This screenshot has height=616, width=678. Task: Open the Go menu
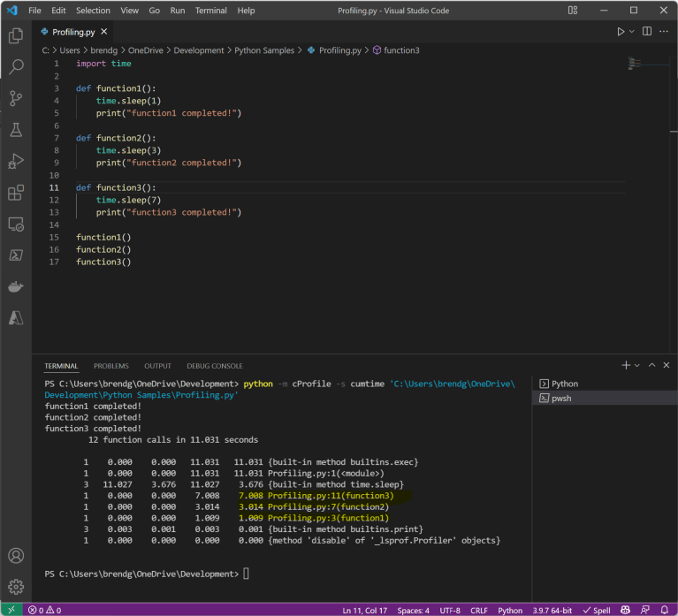tap(155, 11)
